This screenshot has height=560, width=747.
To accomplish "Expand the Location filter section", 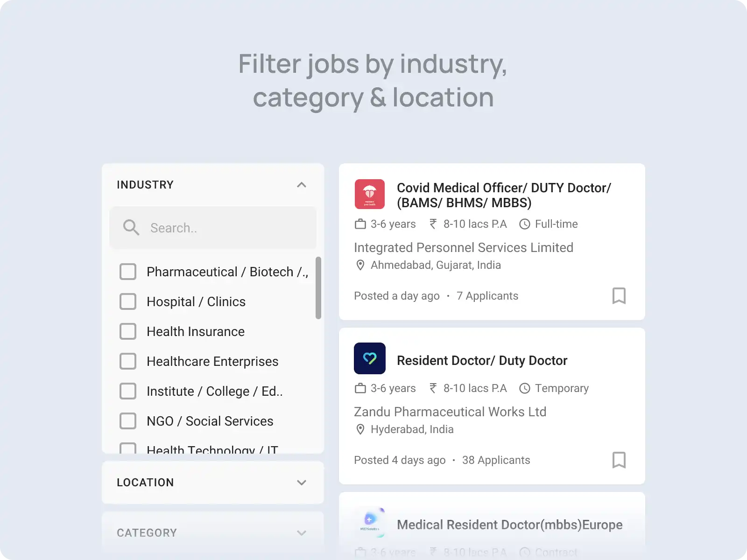I will point(302,483).
